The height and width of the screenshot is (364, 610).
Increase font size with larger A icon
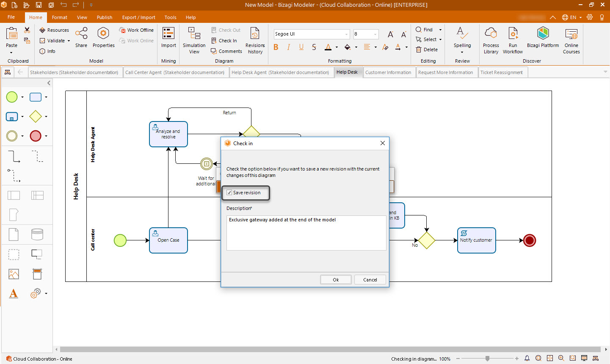click(390, 34)
